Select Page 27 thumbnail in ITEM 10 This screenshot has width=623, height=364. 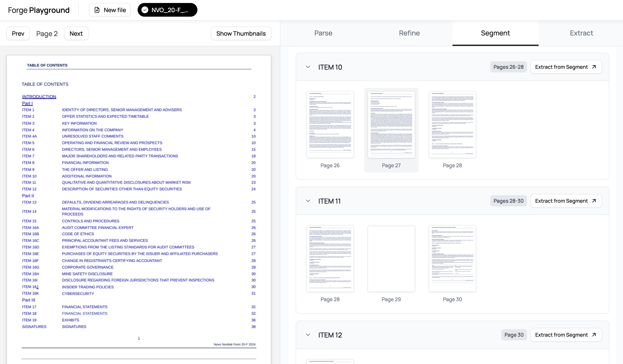pyautogui.click(x=391, y=125)
